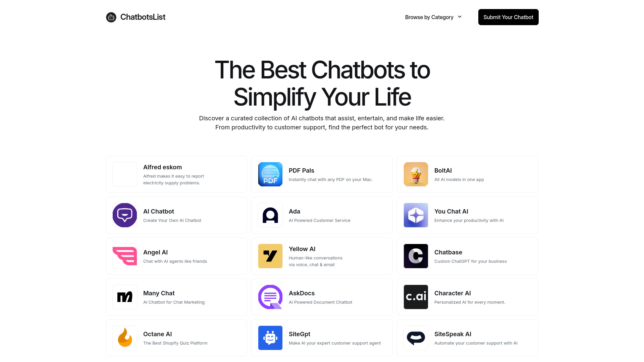
Task: Click the Chatbase black icon
Action: tap(416, 256)
